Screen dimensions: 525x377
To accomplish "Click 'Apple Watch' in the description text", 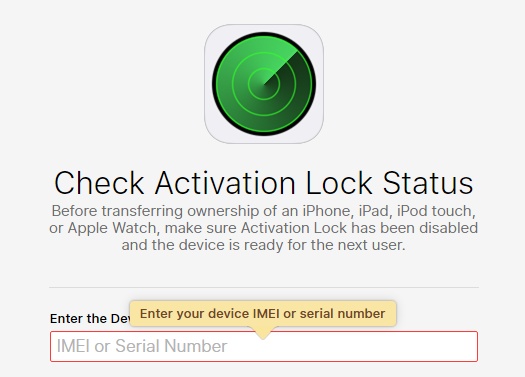I will click(x=112, y=228).
